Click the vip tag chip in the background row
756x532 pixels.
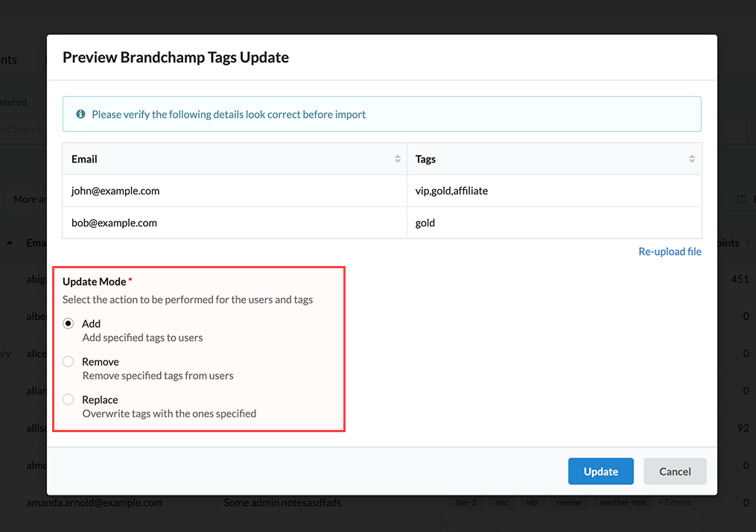tap(532, 503)
